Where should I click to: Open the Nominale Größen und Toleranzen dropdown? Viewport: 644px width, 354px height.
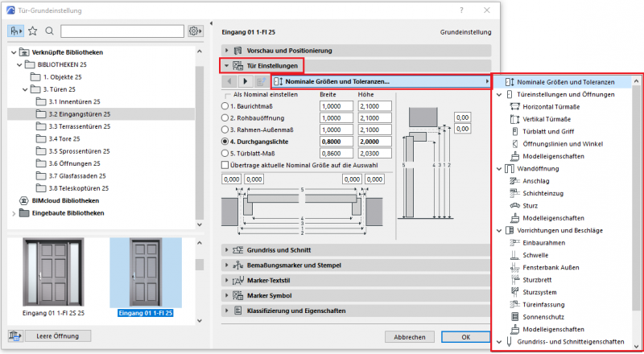click(x=382, y=81)
